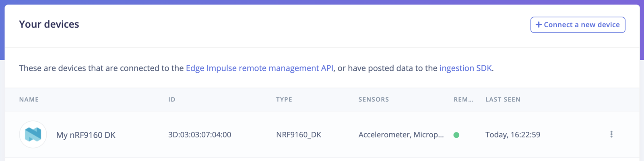Click the TYPE column header

click(284, 100)
